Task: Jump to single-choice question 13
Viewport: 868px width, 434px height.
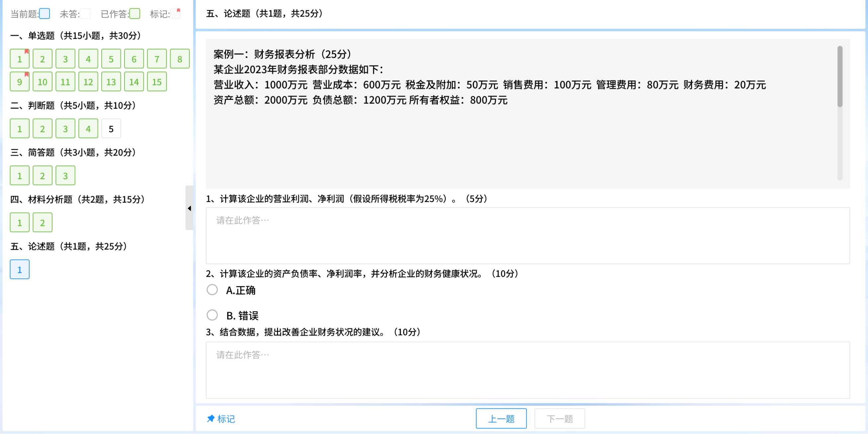Action: 111,82
